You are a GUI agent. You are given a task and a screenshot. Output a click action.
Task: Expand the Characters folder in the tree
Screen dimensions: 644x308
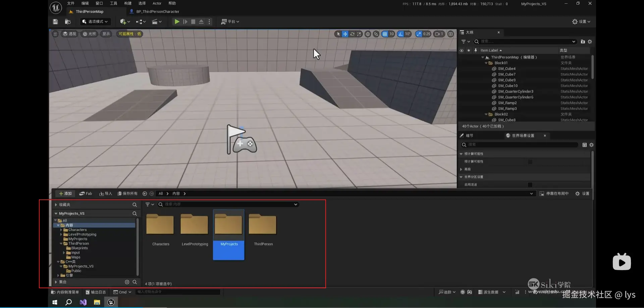tap(61, 230)
